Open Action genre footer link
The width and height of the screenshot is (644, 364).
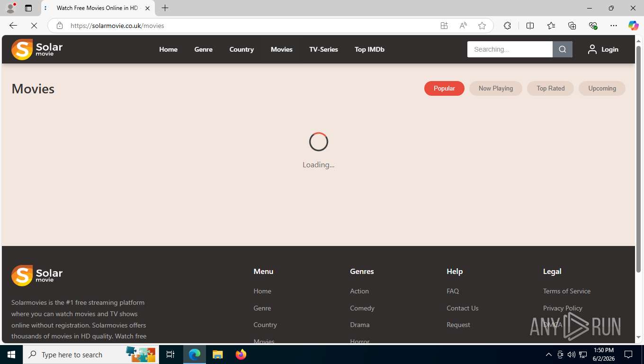359,291
